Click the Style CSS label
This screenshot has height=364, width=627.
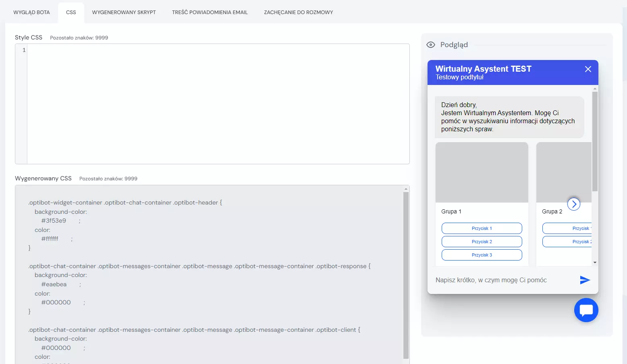pos(29,37)
